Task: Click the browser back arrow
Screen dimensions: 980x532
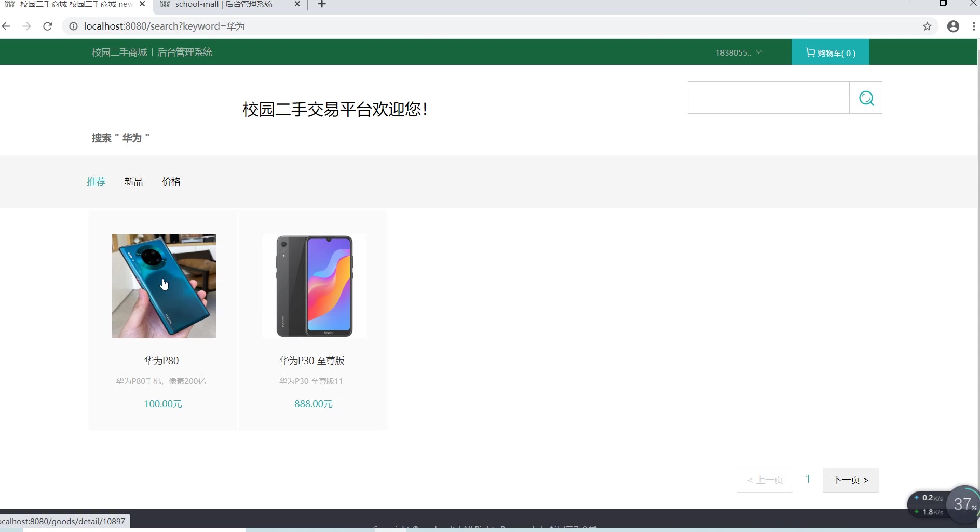Action: (6, 26)
